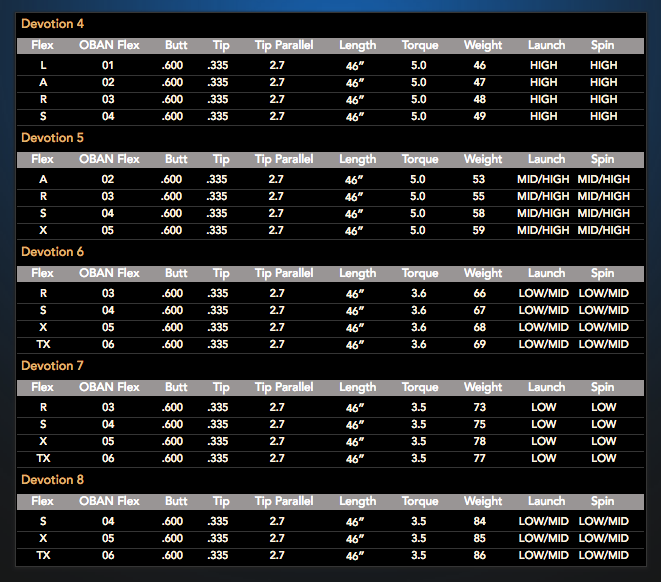Click torque 3.6 in Devotion 6 row R
The image size is (661, 582).
pos(419,293)
